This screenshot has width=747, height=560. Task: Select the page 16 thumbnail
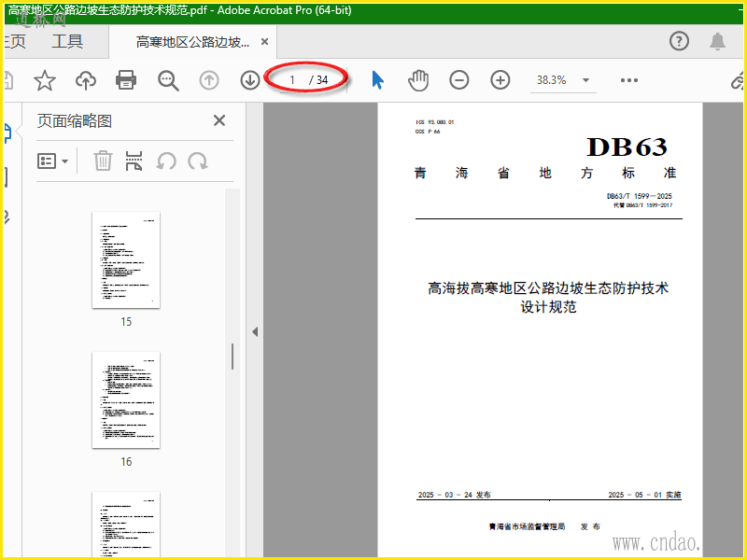click(126, 400)
